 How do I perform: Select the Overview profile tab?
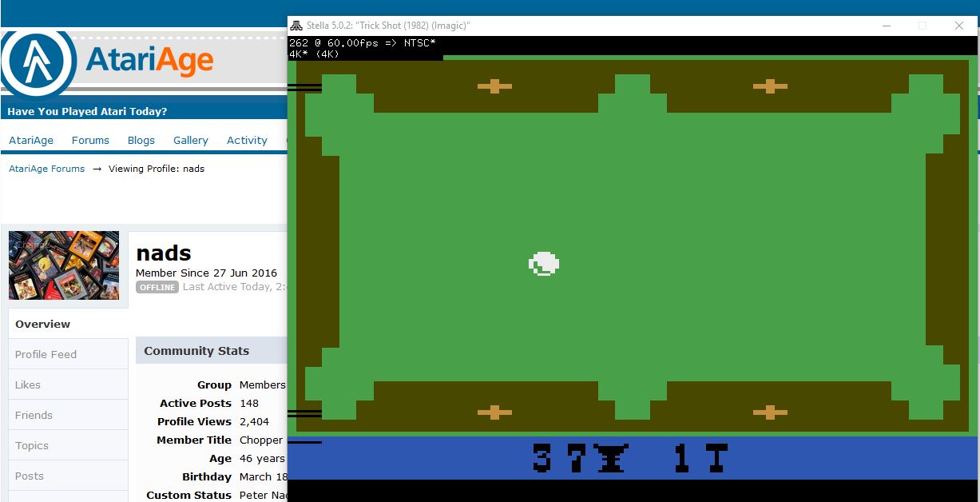tap(43, 324)
